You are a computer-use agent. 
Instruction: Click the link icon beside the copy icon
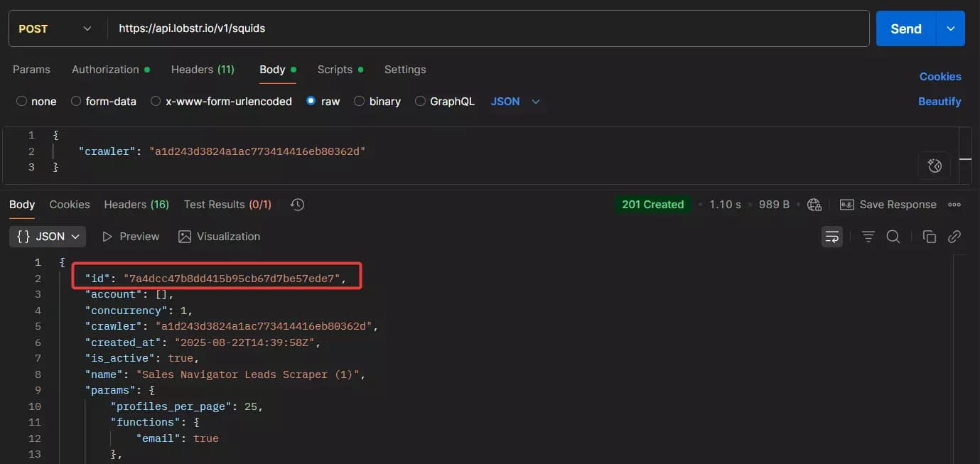(x=954, y=236)
